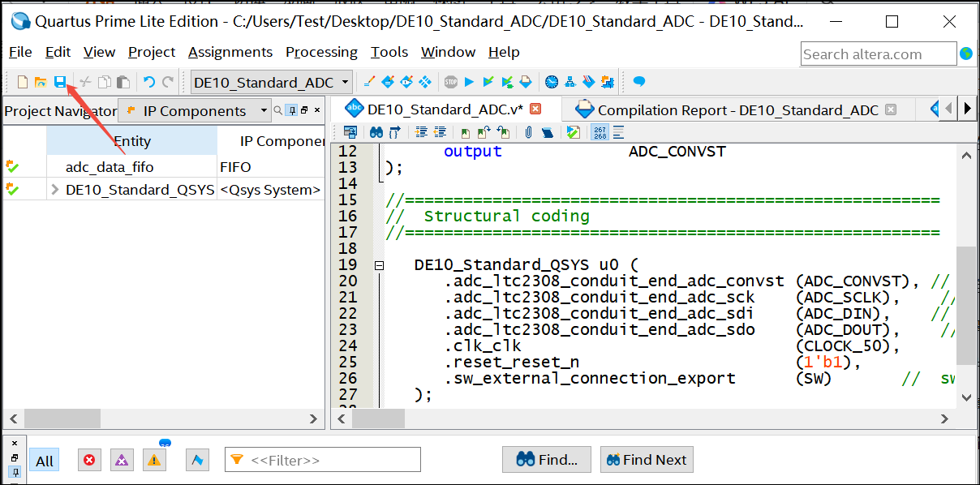980x485 pixels.
Task: Float the Project Navigator panel
Action: [304, 110]
